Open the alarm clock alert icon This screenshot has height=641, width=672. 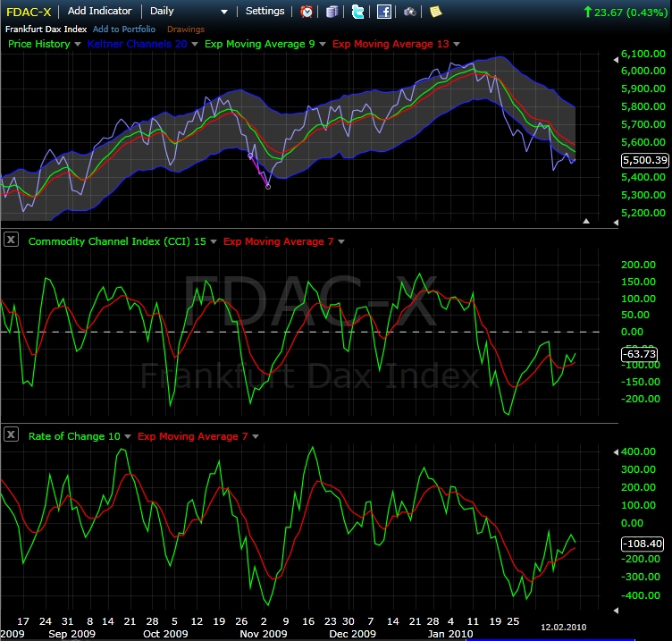[306, 12]
